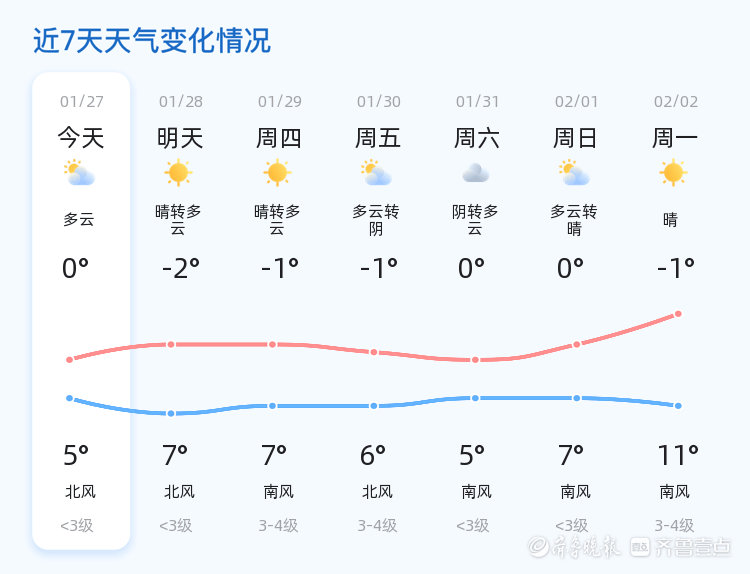Click the sunny icon for 周一
750x574 pixels.
click(x=673, y=173)
